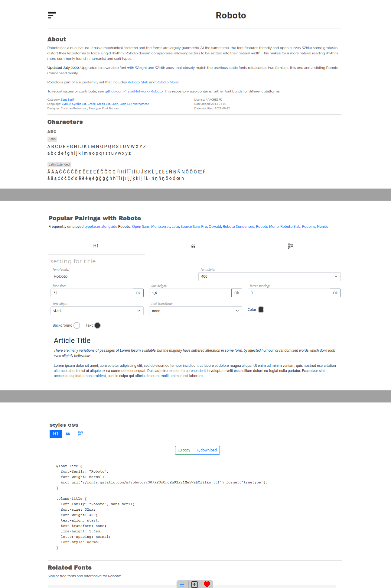Open the hamburger menu icon beside Roboto

click(52, 15)
